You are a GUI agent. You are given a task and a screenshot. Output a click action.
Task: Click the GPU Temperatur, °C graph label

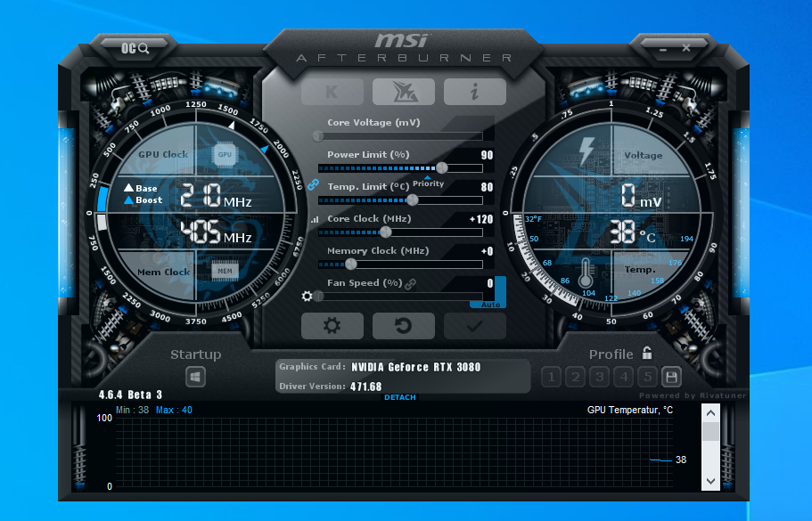coord(629,410)
